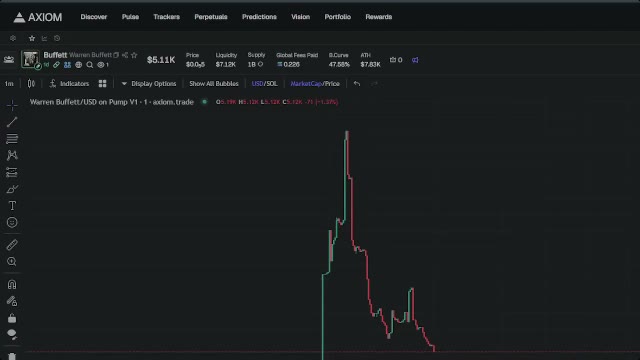640x360 pixels.
Task: Click the chart title Warren Buffett/USD on Pump V1
Action: pyautogui.click(x=111, y=102)
